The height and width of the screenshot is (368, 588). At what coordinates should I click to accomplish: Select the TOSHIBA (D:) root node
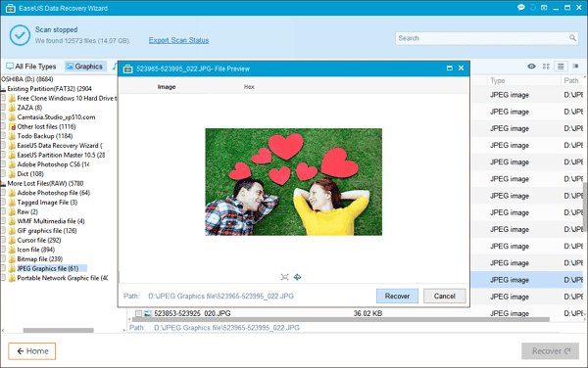(x=27, y=79)
